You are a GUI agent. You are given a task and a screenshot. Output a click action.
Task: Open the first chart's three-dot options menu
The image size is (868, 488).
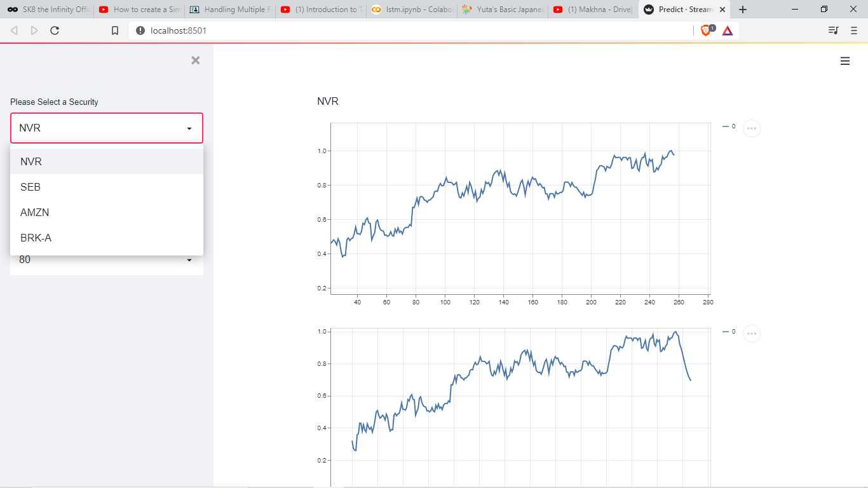click(752, 128)
